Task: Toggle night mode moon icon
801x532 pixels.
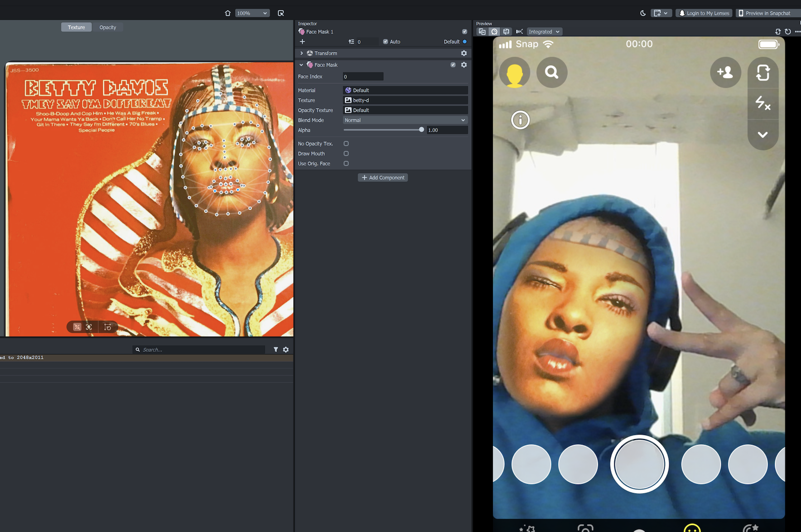Action: tap(642, 13)
